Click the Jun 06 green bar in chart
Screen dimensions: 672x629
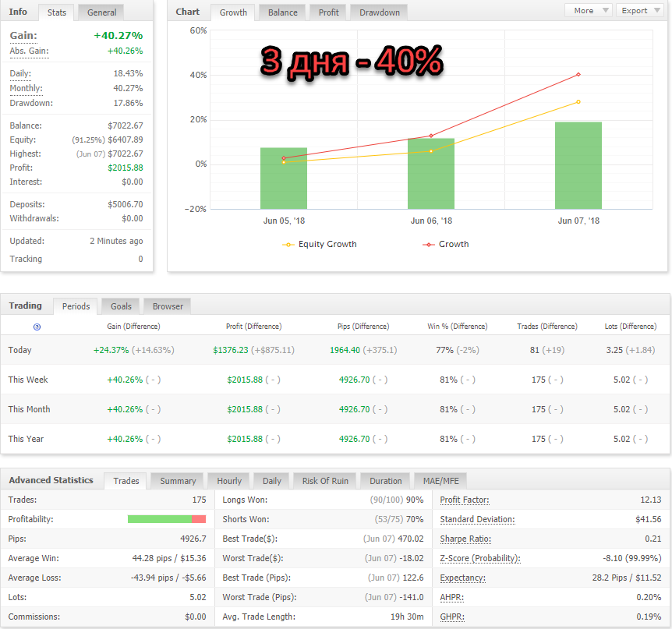[x=431, y=174]
